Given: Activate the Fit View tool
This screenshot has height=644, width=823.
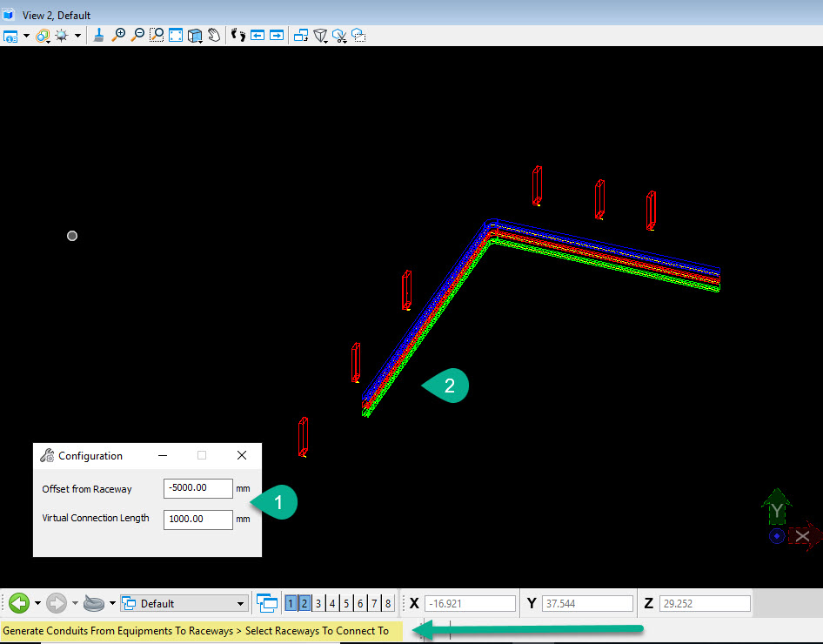Looking at the screenshot, I should pyautogui.click(x=176, y=36).
